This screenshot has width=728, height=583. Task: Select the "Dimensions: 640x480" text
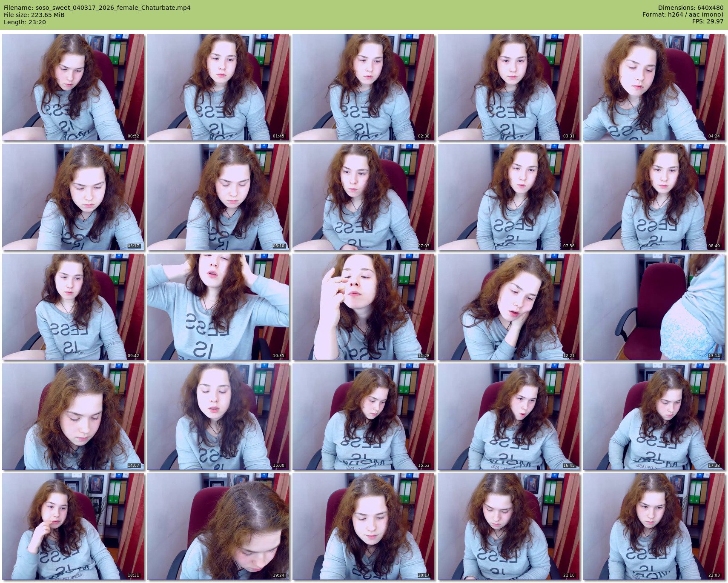[691, 8]
